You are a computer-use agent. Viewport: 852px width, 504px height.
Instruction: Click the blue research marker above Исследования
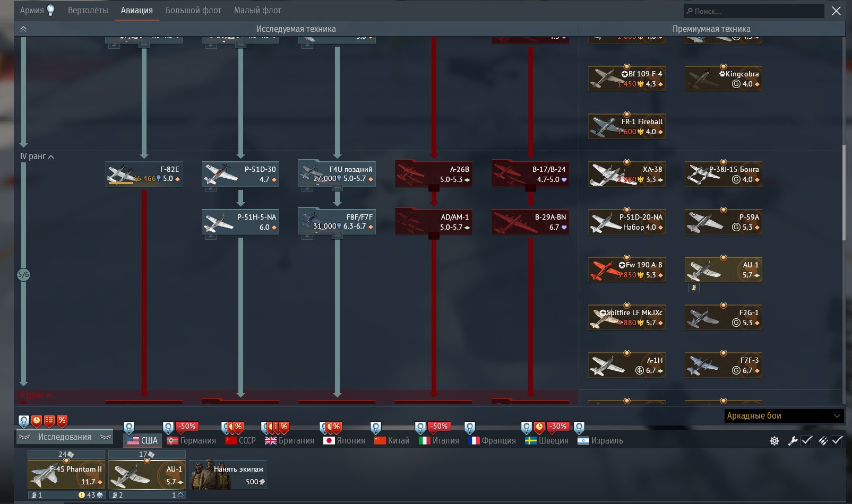(x=24, y=421)
